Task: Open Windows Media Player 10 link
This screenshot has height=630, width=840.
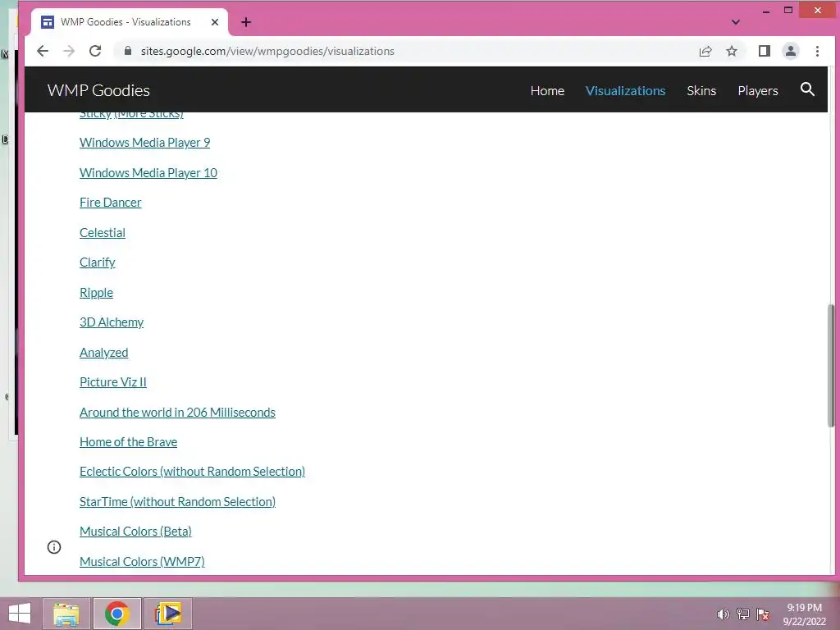Action: click(x=148, y=172)
